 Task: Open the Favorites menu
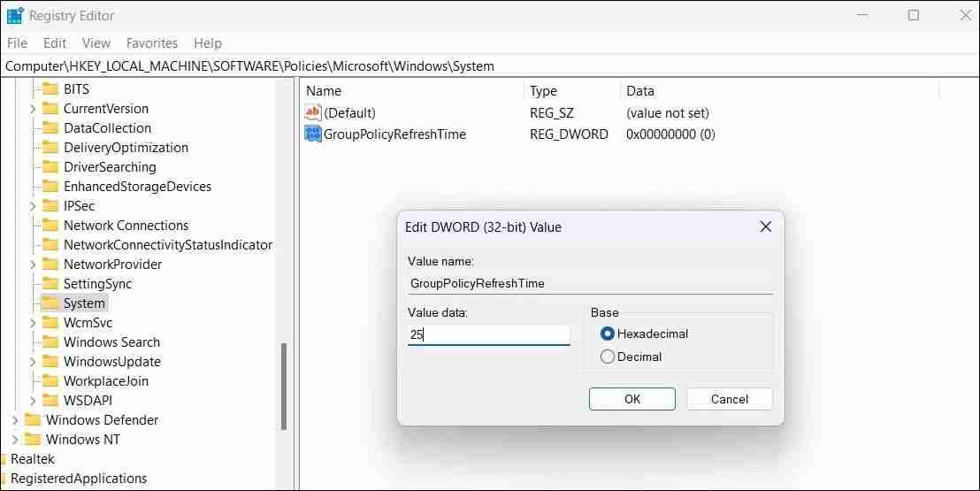152,43
